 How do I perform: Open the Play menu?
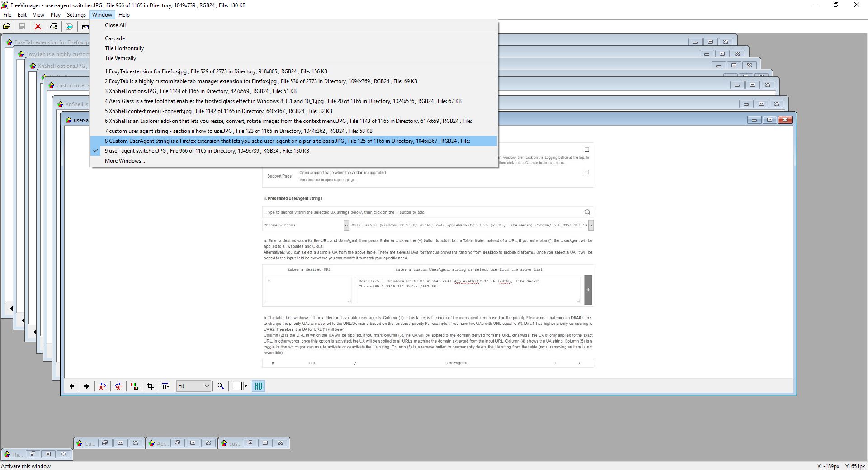coord(56,15)
